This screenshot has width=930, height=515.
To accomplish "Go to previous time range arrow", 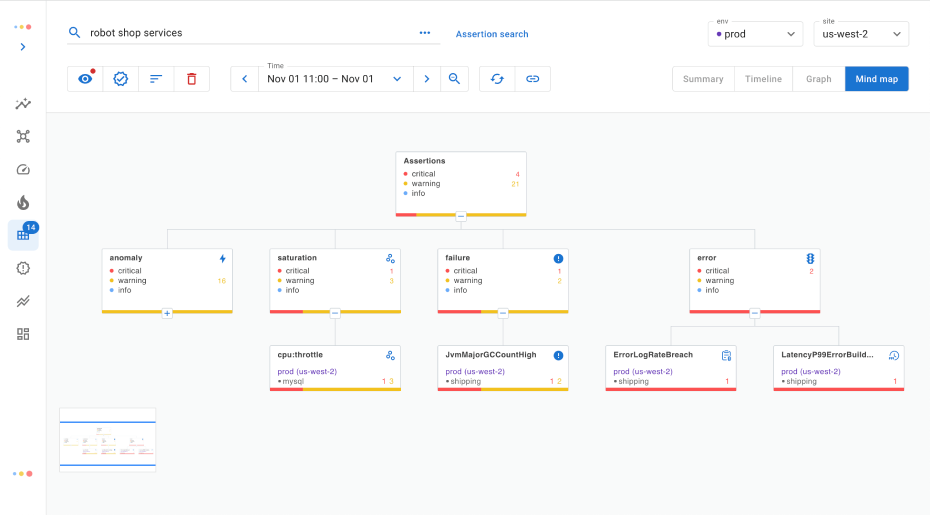I will 245,79.
